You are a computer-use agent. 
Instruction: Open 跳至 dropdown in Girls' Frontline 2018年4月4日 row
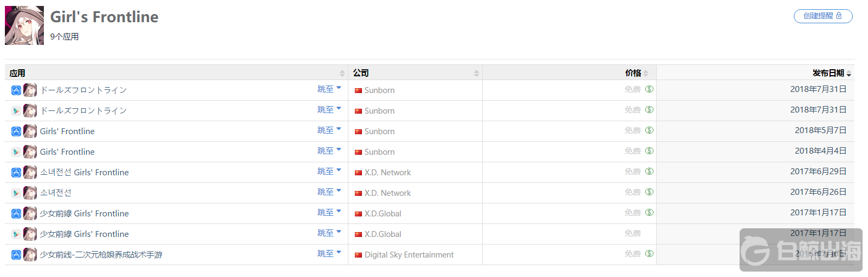(329, 151)
